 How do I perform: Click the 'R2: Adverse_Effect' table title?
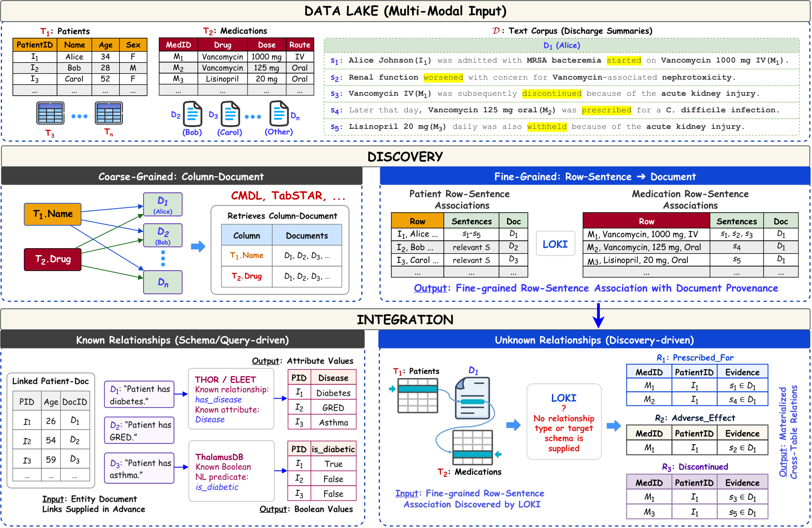pyautogui.click(x=695, y=418)
